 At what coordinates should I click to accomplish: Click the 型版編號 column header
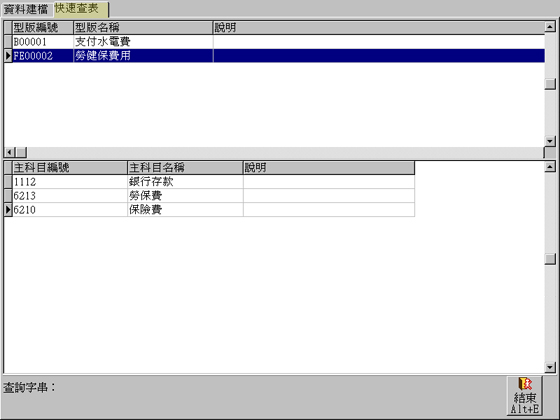[x=43, y=28]
